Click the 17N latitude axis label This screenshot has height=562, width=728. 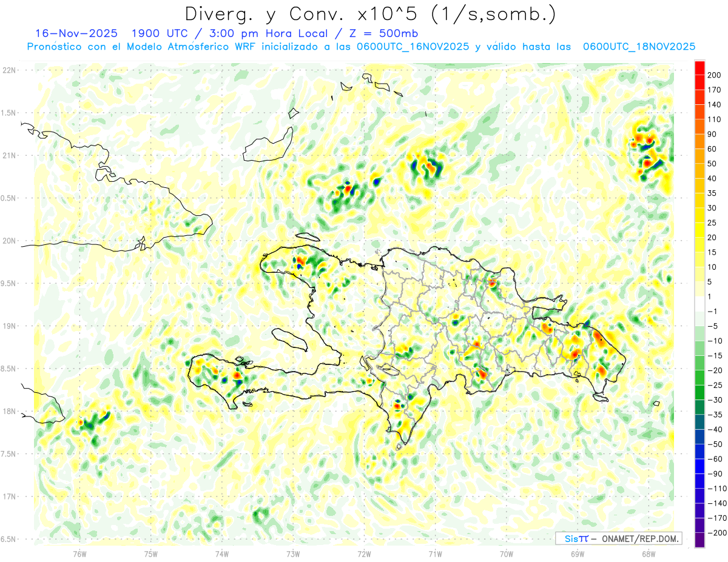pos(9,497)
